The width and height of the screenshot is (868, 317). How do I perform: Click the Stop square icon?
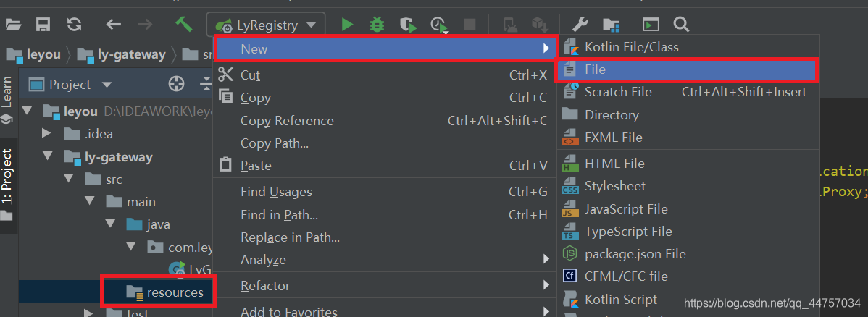(470, 25)
